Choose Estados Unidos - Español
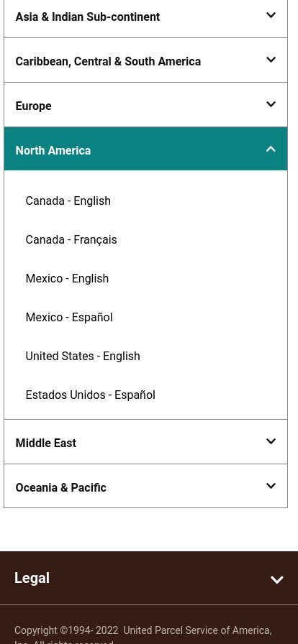The height and width of the screenshot is (644, 298). pyautogui.click(x=91, y=395)
